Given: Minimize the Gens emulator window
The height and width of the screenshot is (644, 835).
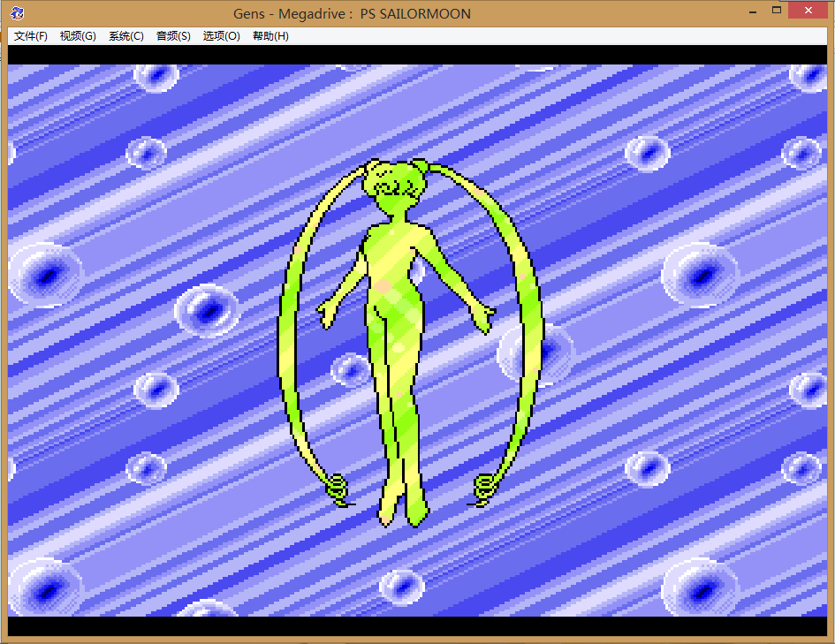Looking at the screenshot, I should tap(753, 11).
